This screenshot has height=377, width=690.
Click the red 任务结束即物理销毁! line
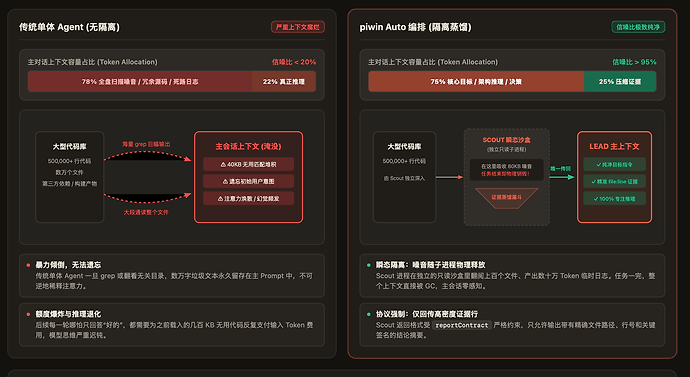point(506,174)
